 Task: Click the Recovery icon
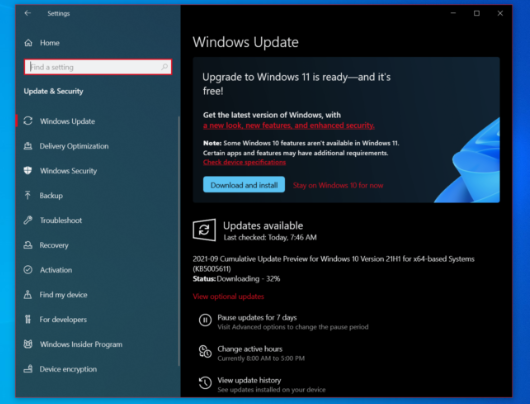coord(28,245)
